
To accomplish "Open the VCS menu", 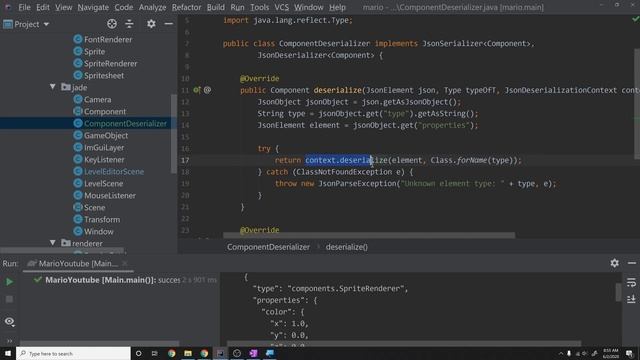I will click(x=281, y=7).
